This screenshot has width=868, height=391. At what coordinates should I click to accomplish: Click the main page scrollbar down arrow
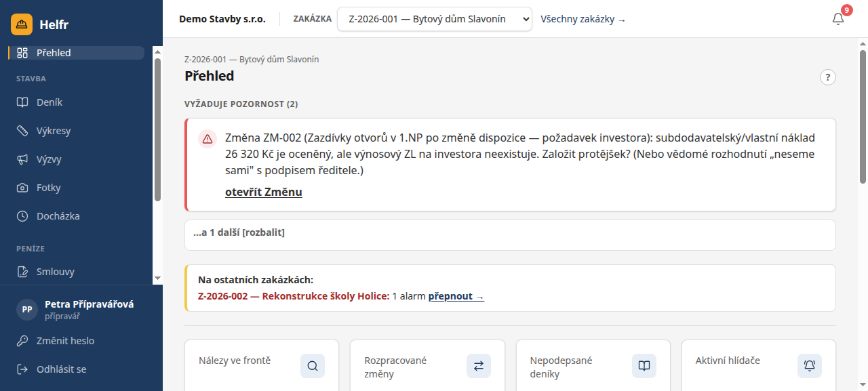[863, 386]
